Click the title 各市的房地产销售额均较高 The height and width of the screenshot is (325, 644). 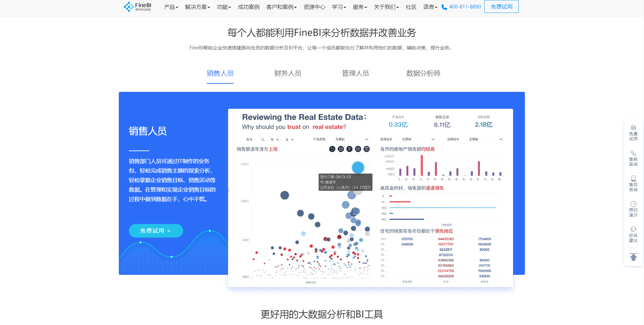407,149
